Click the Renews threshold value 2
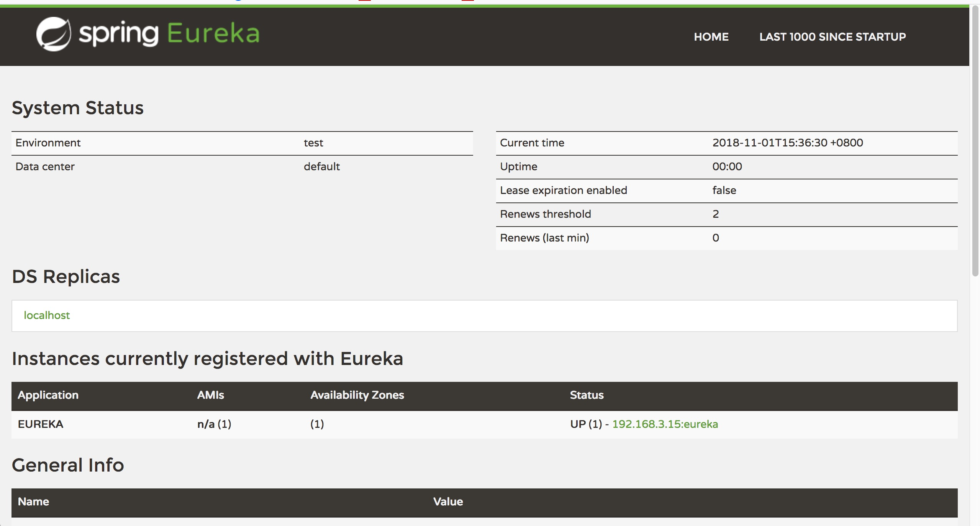Screen dimensions: 980x526 coord(715,214)
